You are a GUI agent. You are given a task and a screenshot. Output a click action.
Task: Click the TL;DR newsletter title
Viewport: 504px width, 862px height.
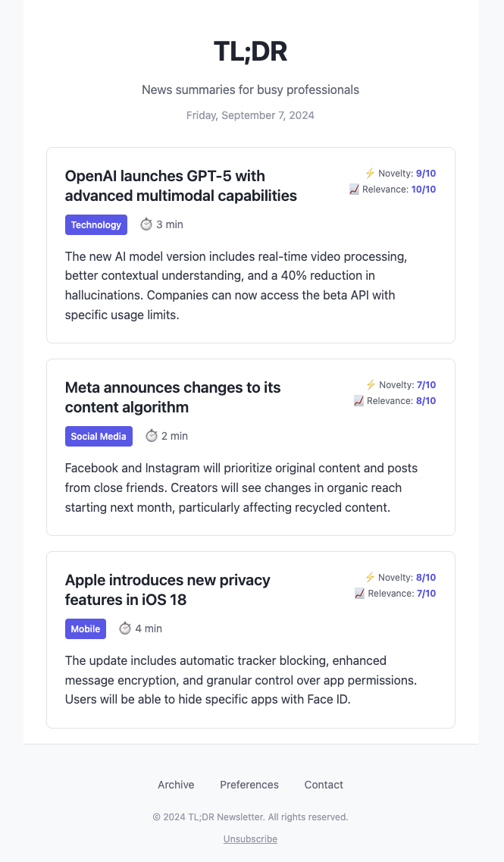point(251,51)
